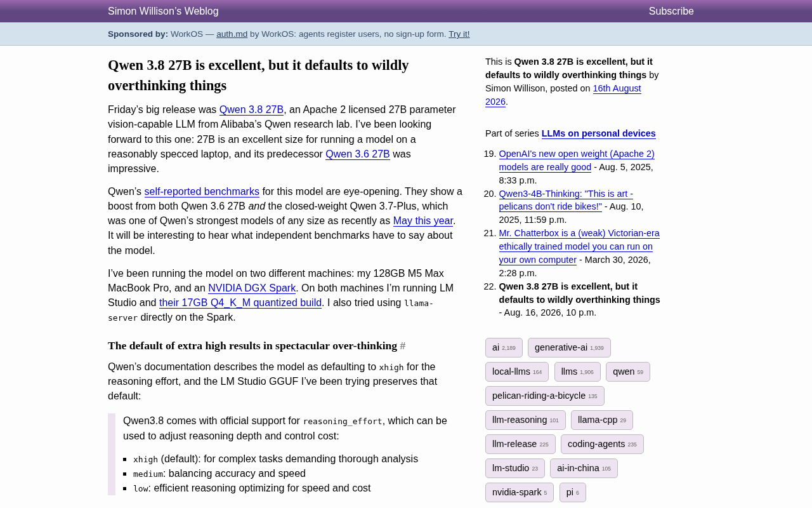Open the auth.md sponsor link
The width and height of the screenshot is (812, 508).
(x=232, y=34)
